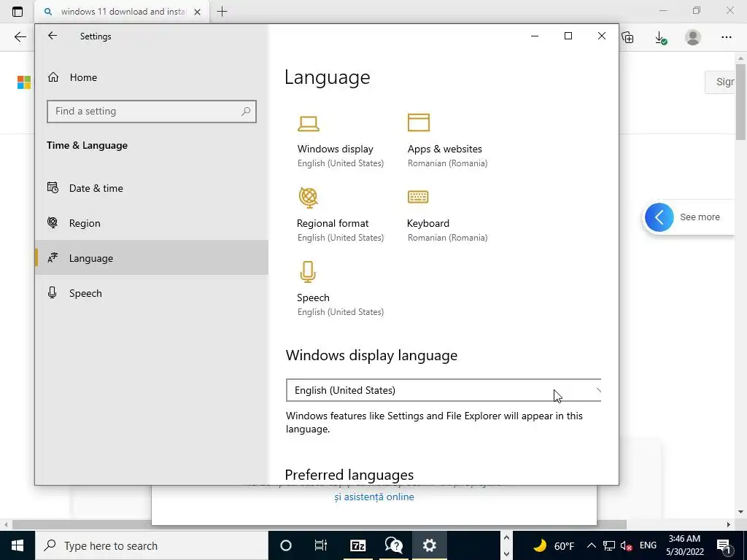Click the Time & Language section title
The height and width of the screenshot is (560, 747).
[x=88, y=145]
